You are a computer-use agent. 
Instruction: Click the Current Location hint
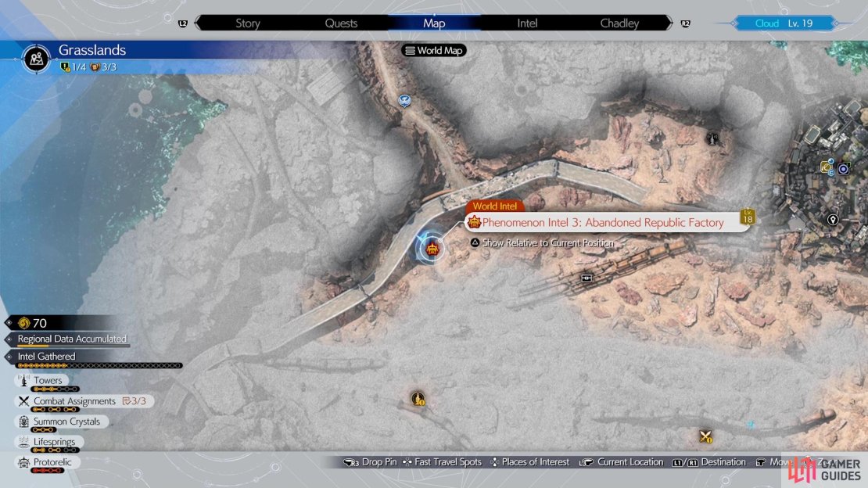pyautogui.click(x=621, y=462)
